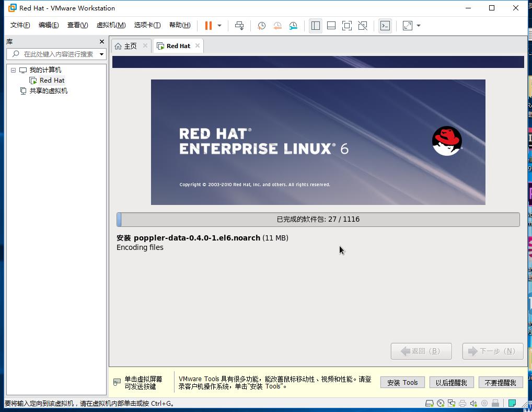Click the keyboard icon in the hint bar

(117, 382)
